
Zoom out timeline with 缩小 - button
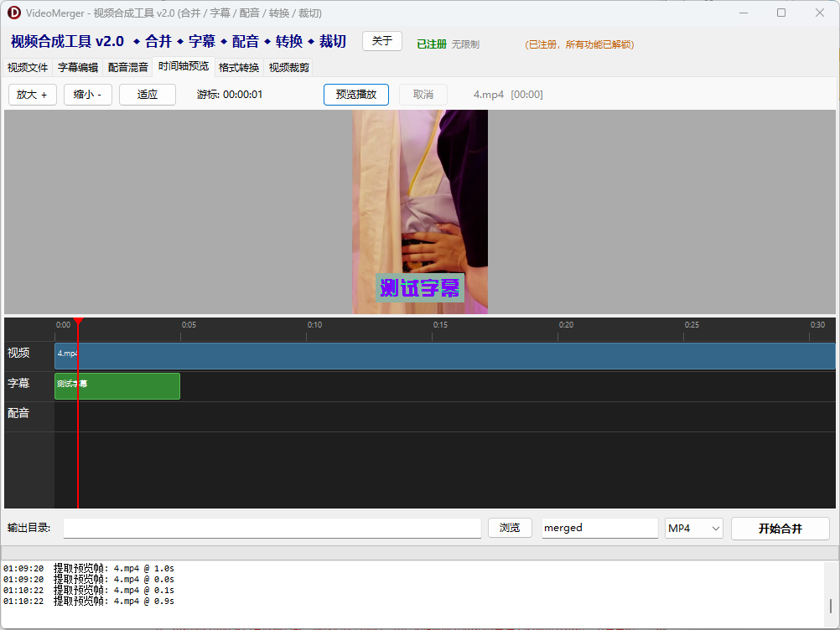coord(88,95)
